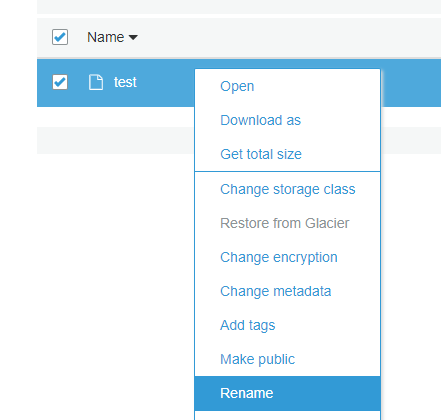The width and height of the screenshot is (441, 420).
Task: Click highlighted test row right of the menu
Action: (x=411, y=83)
